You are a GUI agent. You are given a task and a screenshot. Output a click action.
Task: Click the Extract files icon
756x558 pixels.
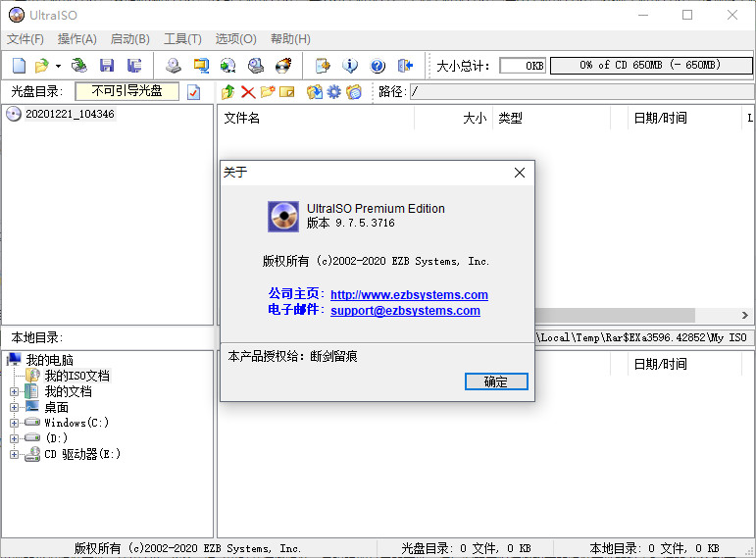coord(315,91)
